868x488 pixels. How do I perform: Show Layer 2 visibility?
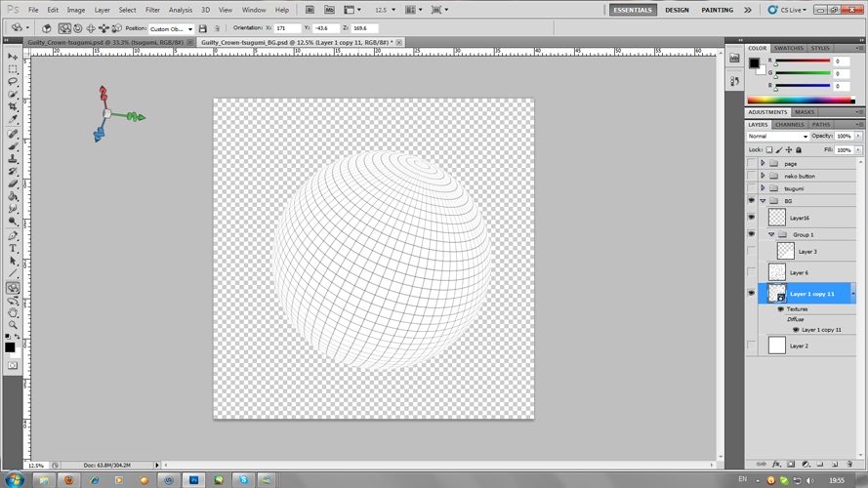click(x=751, y=346)
